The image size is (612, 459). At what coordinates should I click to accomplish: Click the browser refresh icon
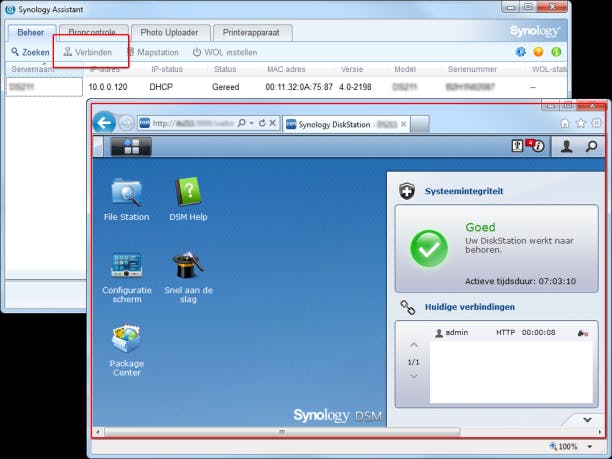(x=262, y=123)
